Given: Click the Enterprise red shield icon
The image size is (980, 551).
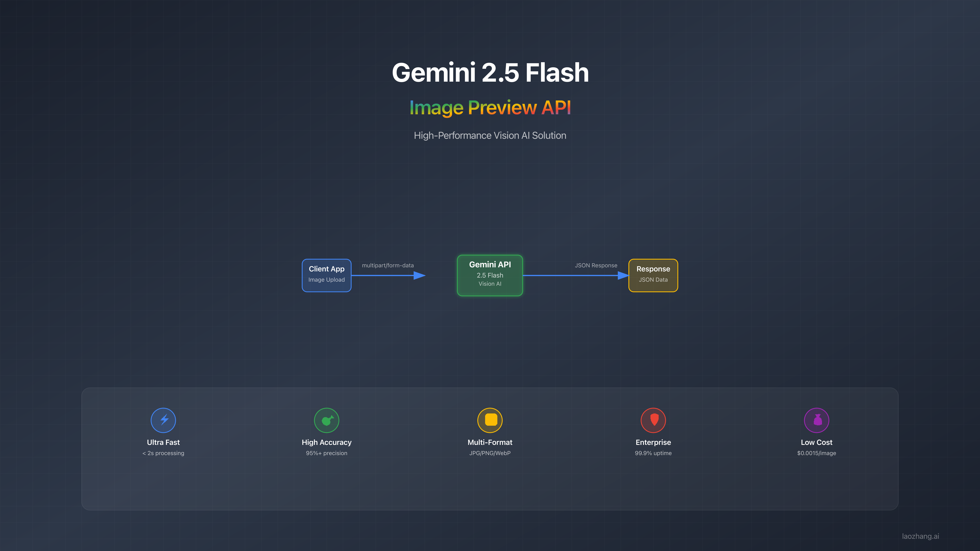Looking at the screenshot, I should (x=653, y=420).
